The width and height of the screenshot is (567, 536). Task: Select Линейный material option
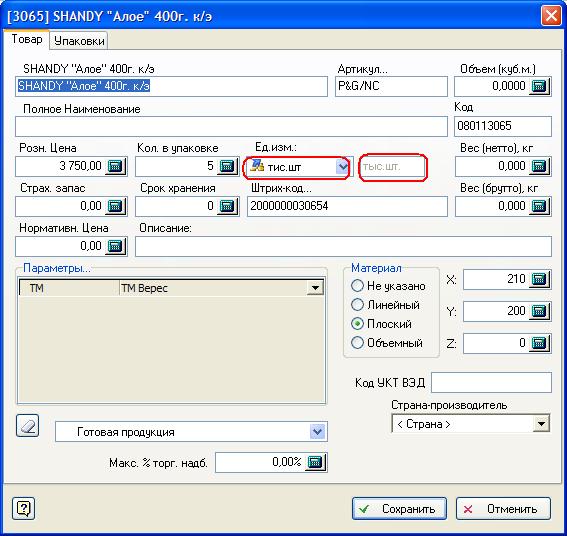385,305
